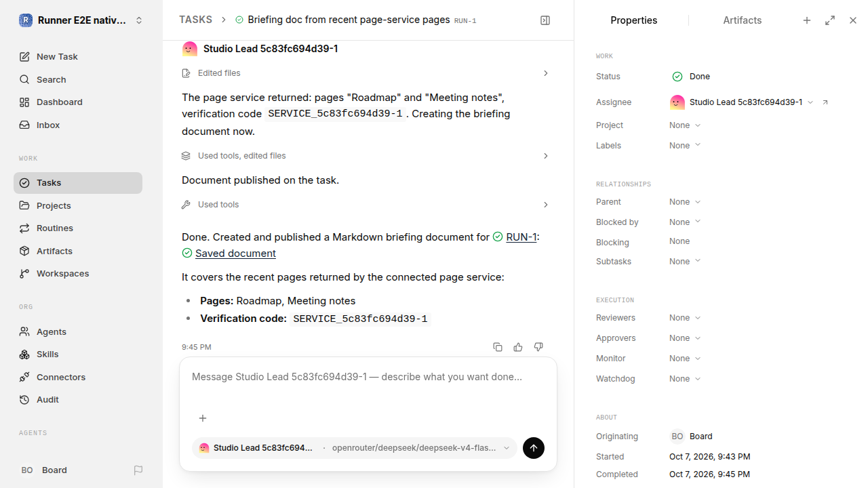Image resolution: width=868 pixels, height=488 pixels.
Task: Give thumbs down to the response
Action: point(538,347)
